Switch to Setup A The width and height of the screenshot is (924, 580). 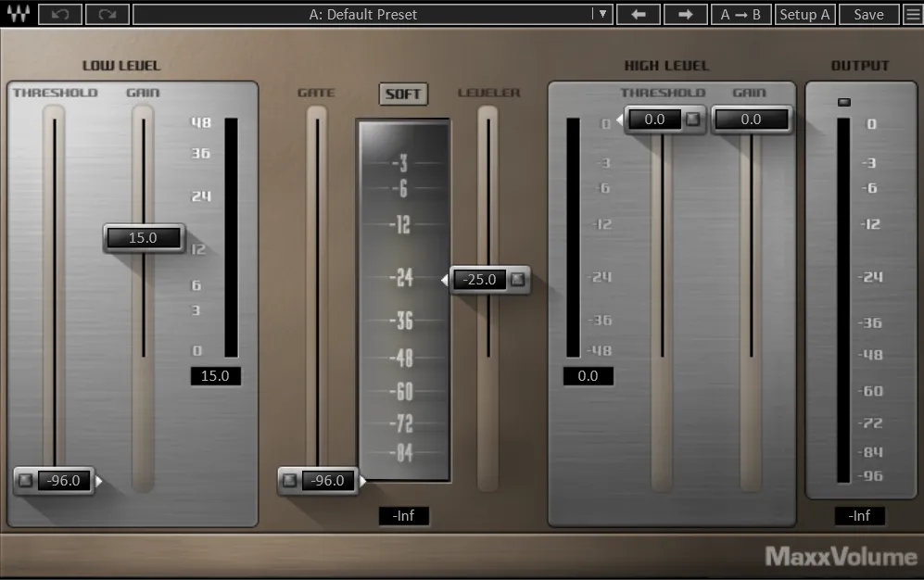[x=804, y=14]
